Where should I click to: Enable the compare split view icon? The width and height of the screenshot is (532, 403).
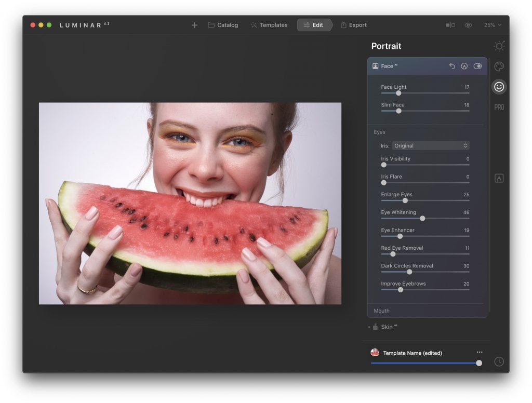click(x=450, y=24)
